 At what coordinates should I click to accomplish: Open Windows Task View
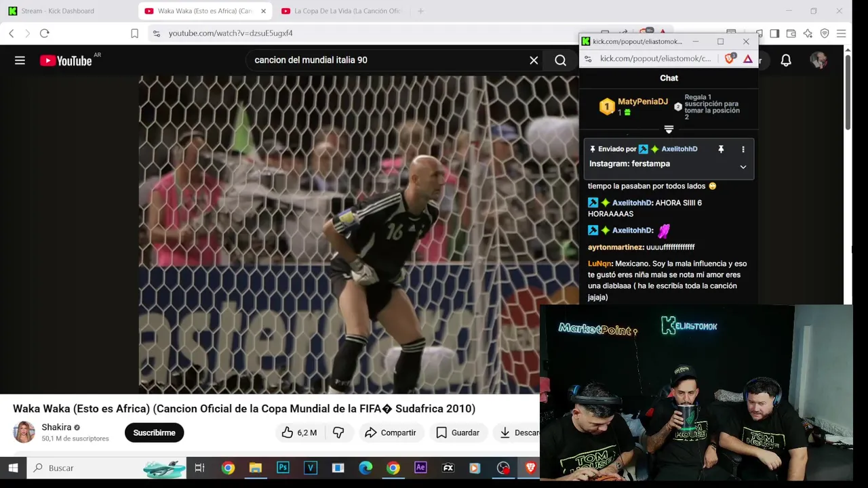pos(199,468)
